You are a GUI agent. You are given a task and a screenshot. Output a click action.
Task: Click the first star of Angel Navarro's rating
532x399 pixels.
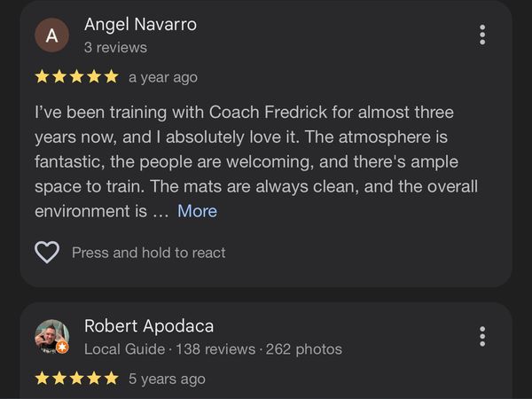click(42, 77)
